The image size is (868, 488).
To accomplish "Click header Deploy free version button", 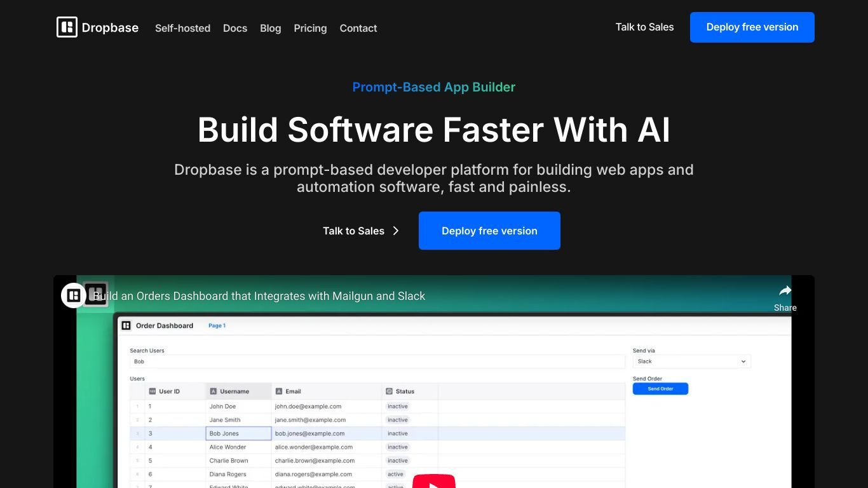I will pyautogui.click(x=752, y=27).
